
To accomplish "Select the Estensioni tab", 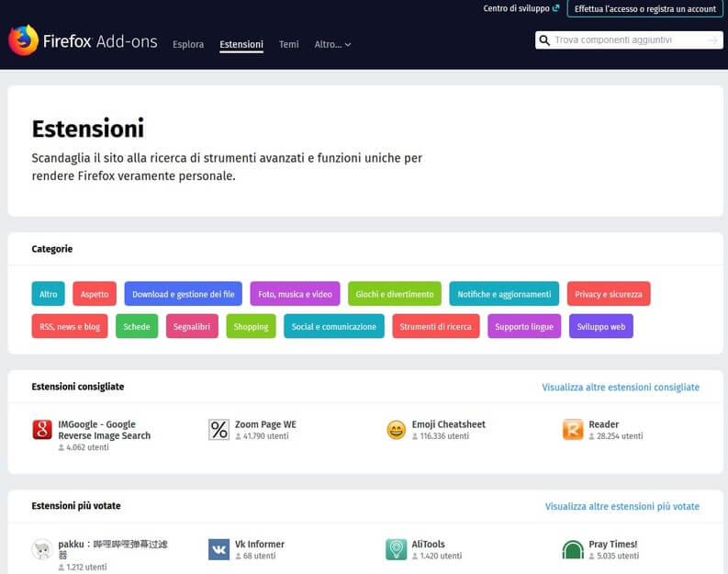I will tap(241, 45).
